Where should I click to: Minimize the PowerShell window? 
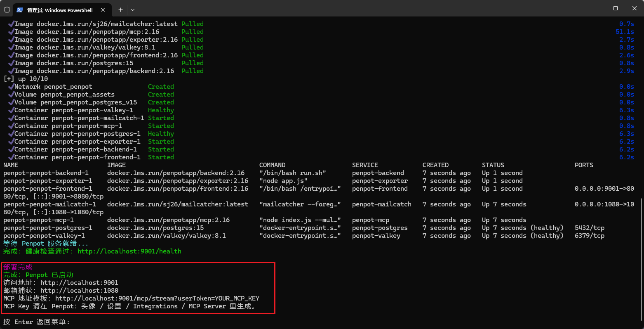coord(597,8)
